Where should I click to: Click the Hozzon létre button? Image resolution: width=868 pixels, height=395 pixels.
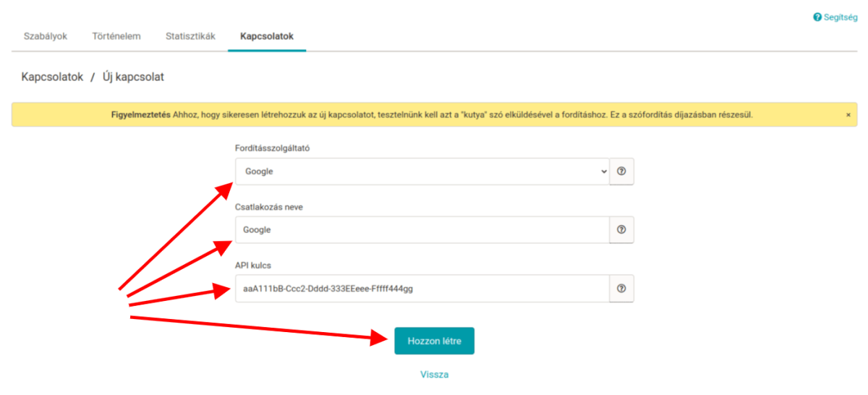[x=434, y=341]
